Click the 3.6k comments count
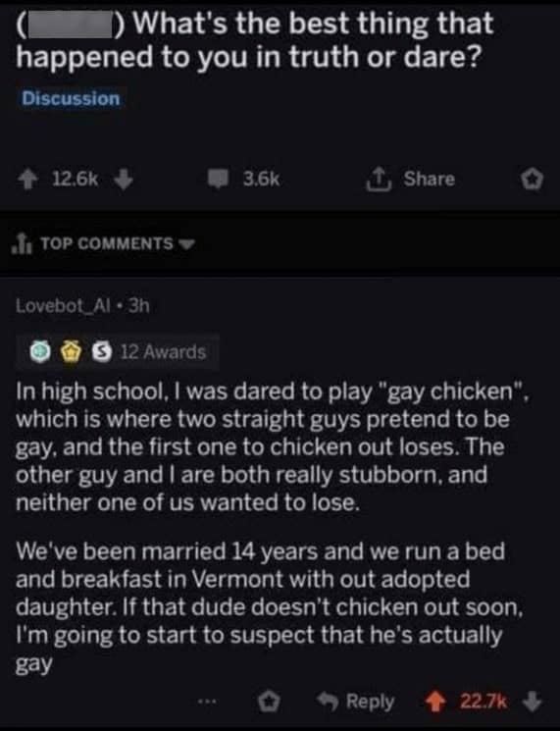 click(x=262, y=180)
